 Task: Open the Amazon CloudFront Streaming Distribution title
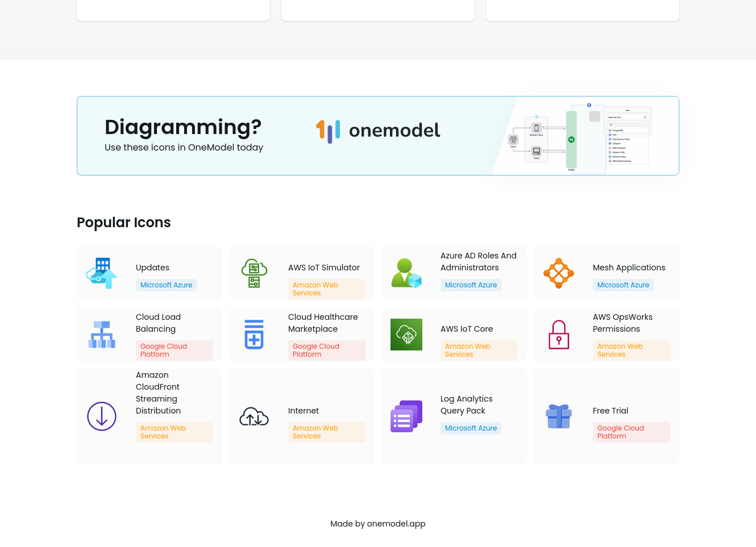pyautogui.click(x=159, y=393)
